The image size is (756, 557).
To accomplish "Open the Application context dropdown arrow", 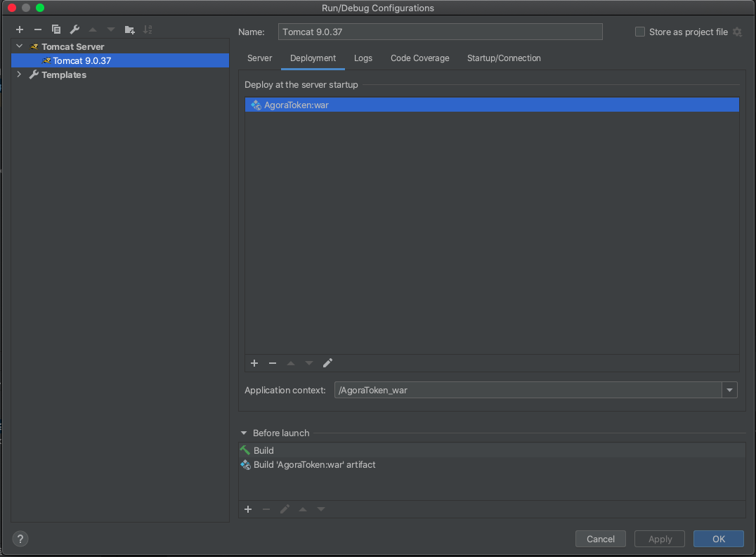I will [729, 391].
